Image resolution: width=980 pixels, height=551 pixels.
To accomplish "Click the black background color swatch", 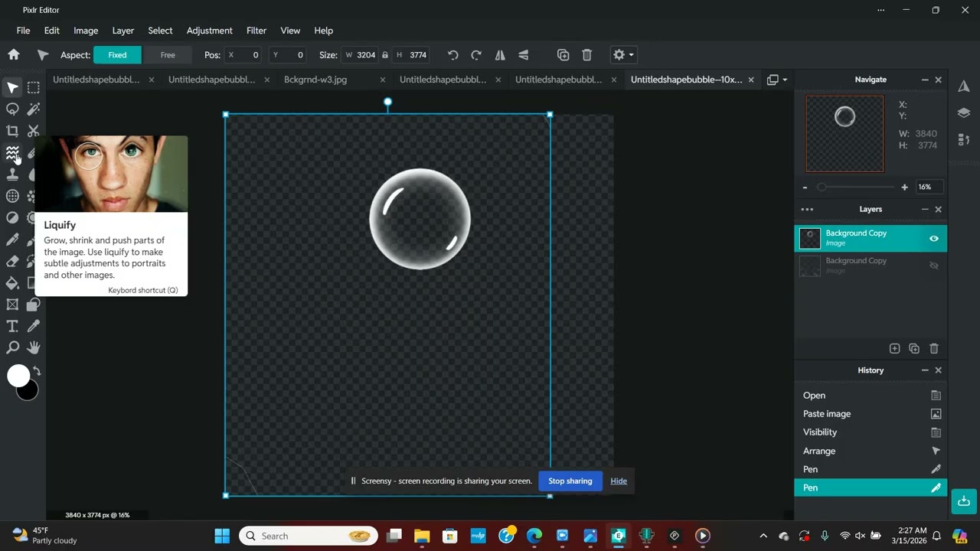I will [x=29, y=393].
